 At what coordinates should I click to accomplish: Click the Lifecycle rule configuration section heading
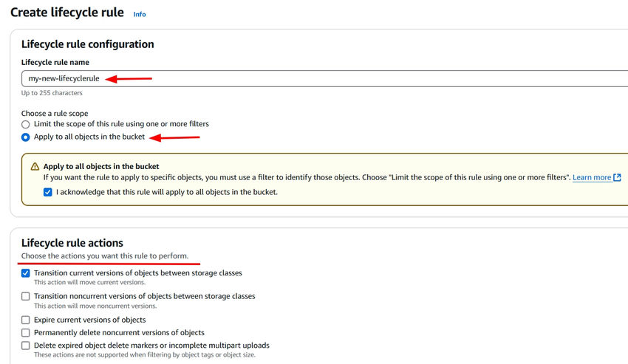(x=87, y=44)
